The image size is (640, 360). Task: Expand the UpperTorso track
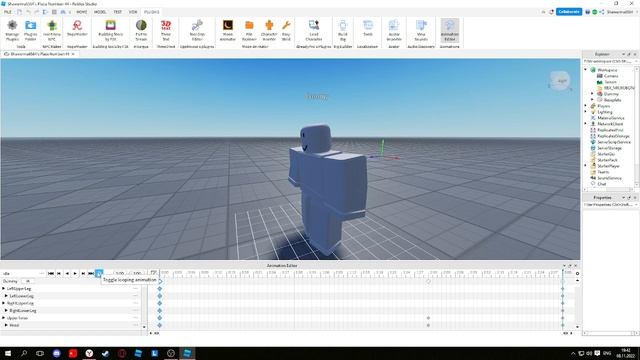(4, 318)
